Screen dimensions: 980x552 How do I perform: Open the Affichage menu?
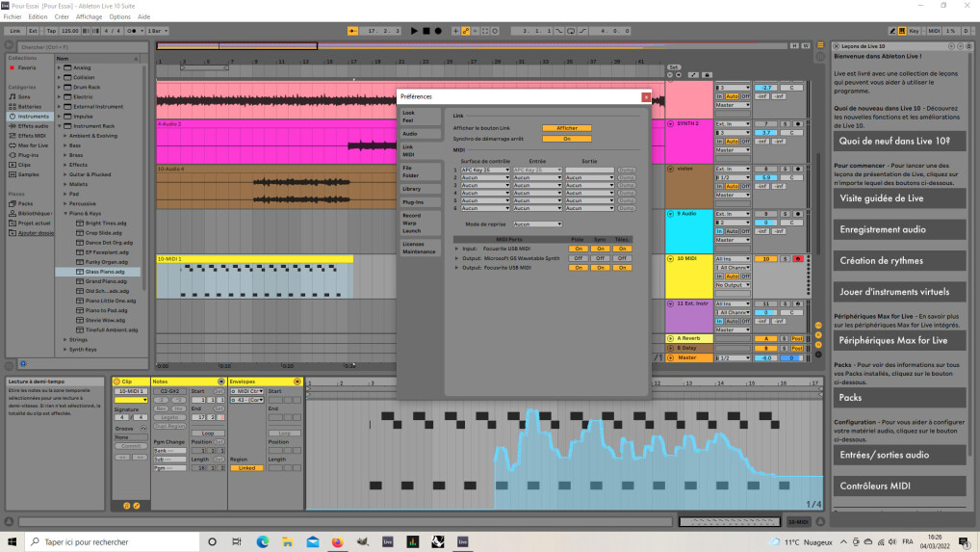click(x=89, y=17)
